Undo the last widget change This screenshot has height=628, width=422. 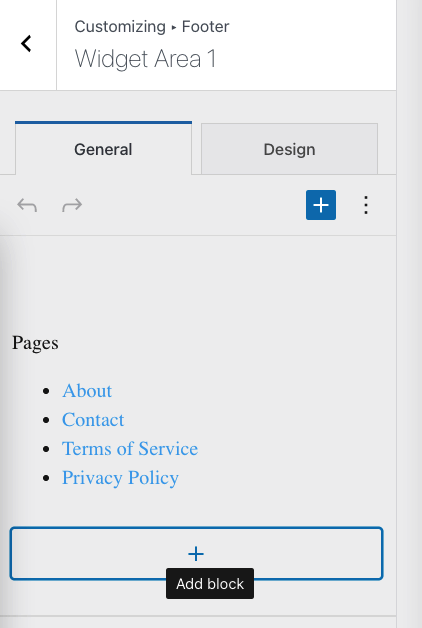point(27,205)
